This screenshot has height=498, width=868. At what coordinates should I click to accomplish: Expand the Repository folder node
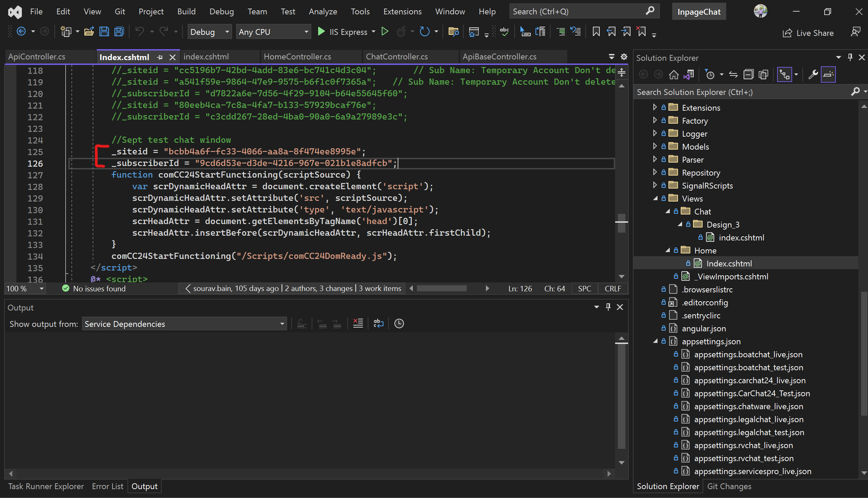point(654,173)
